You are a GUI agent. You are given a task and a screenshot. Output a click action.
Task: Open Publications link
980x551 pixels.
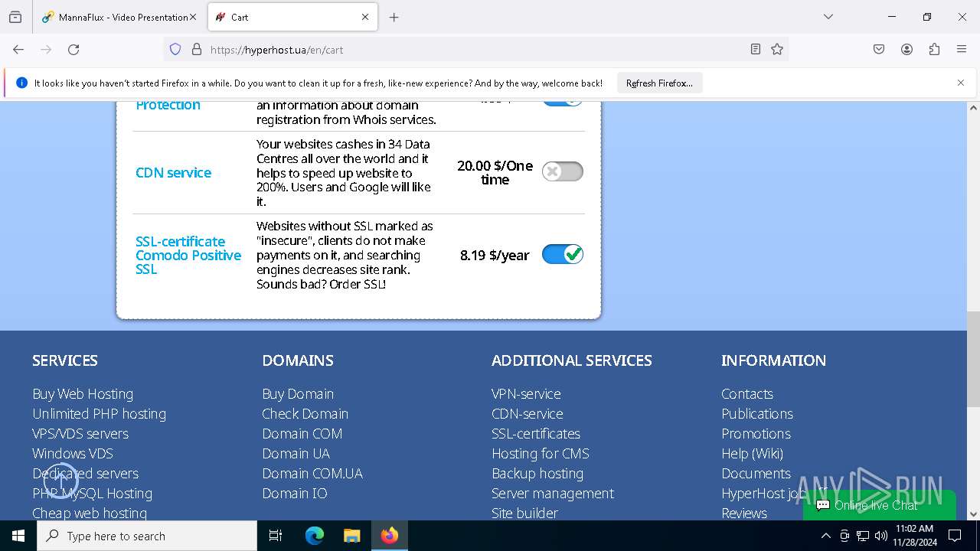[x=757, y=413]
